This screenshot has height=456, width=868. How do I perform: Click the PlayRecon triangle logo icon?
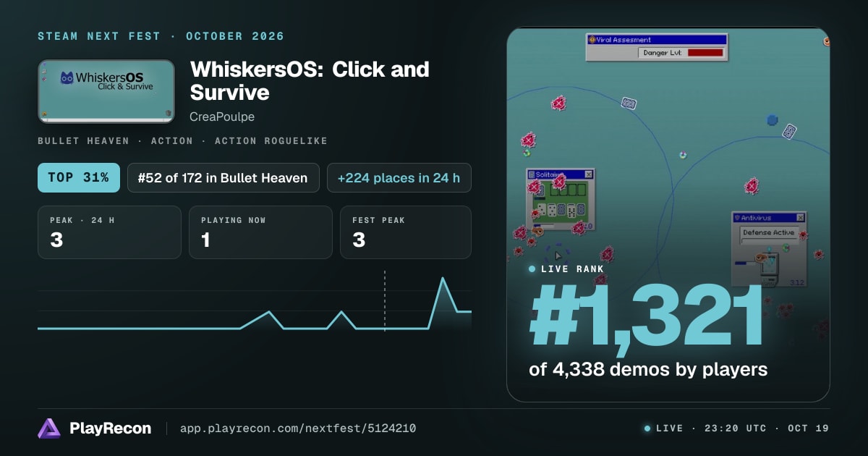(x=49, y=428)
